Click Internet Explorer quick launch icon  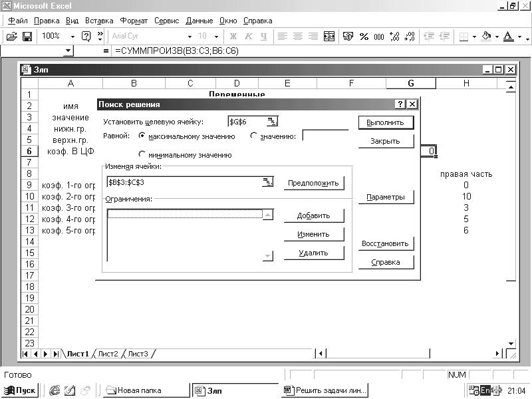[55, 390]
